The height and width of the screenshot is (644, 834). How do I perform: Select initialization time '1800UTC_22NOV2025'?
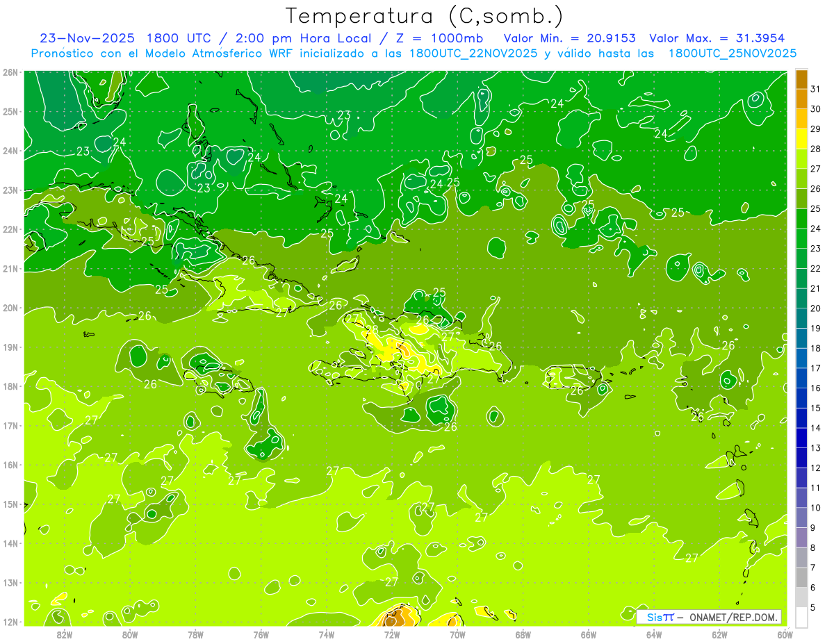tap(473, 53)
